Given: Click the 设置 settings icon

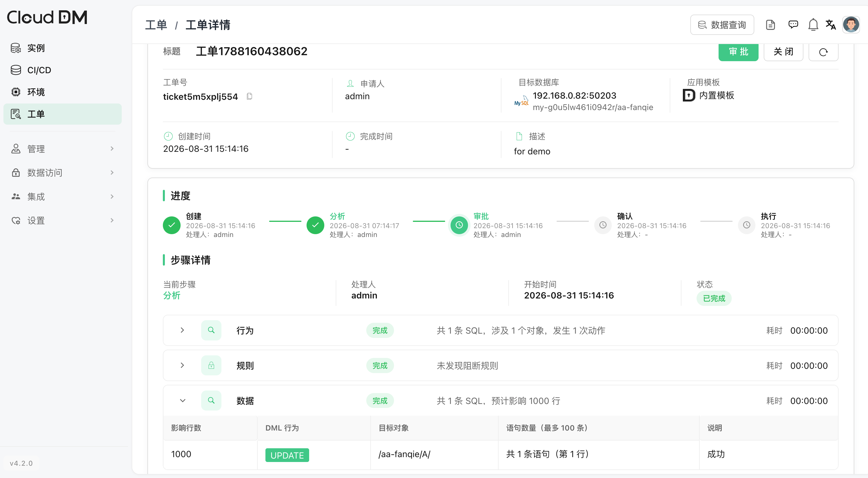Looking at the screenshot, I should pyautogui.click(x=16, y=220).
